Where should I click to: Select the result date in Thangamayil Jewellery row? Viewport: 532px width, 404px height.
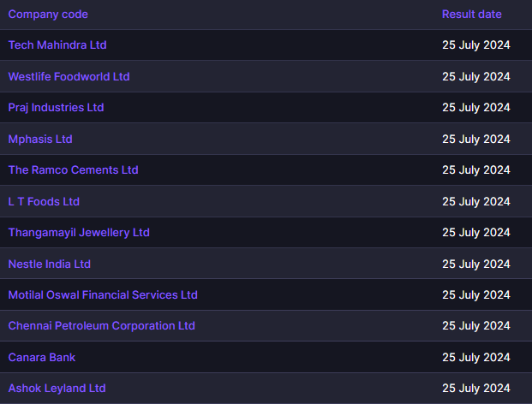(476, 233)
